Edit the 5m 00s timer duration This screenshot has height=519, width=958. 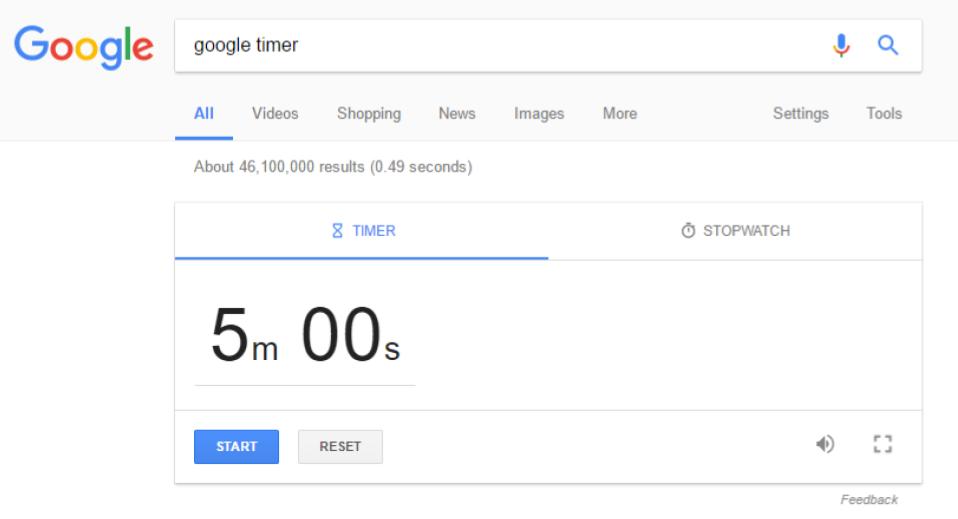click(305, 336)
